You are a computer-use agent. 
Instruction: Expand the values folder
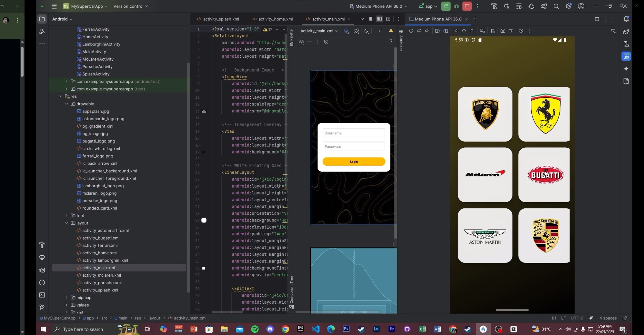click(66, 305)
